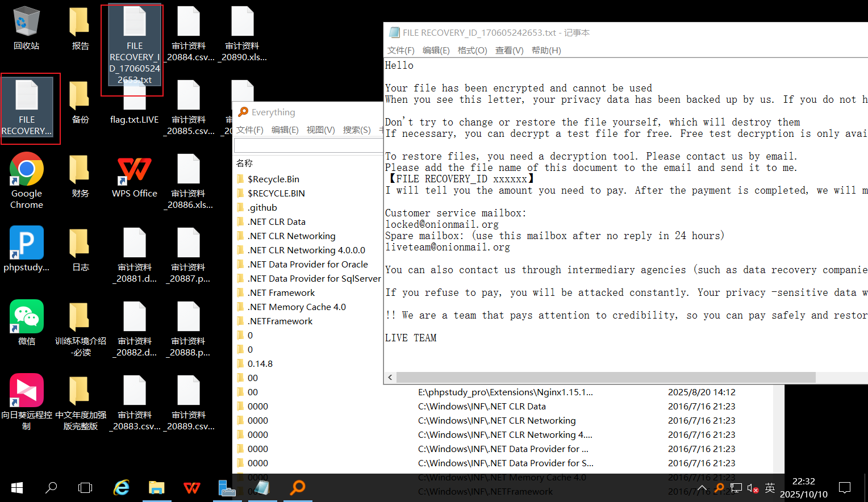The image size is (868, 502).
Task: Select 审计资料_20889.csv file icon
Action: (189, 403)
